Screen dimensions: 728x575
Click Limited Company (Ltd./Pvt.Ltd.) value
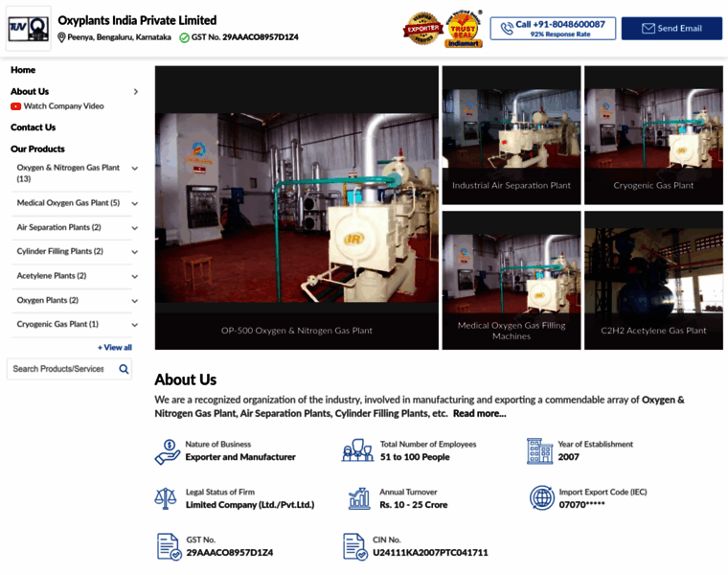[x=250, y=505]
